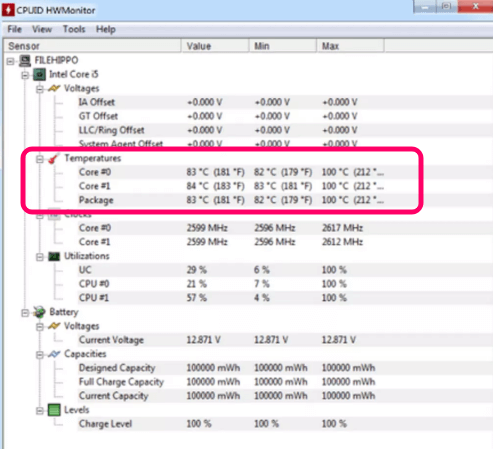The height and width of the screenshot is (449, 493).
Task: Open the Tools menu
Action: pyautogui.click(x=74, y=29)
